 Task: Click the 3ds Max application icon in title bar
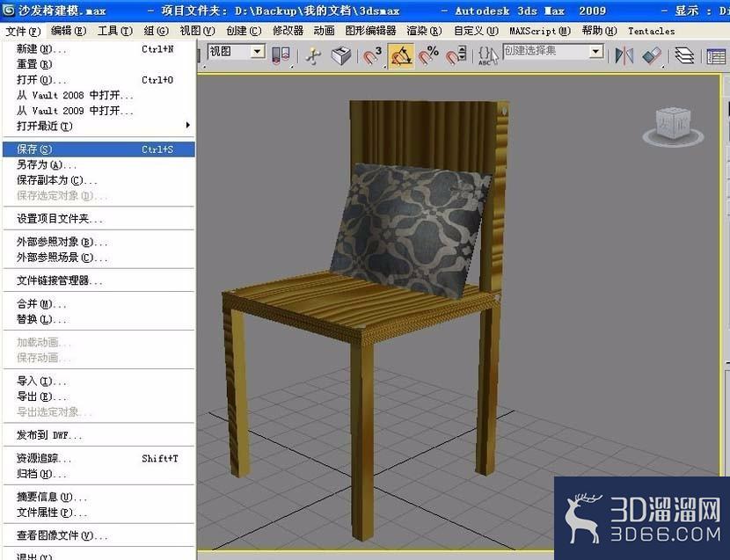pyautogui.click(x=8, y=10)
